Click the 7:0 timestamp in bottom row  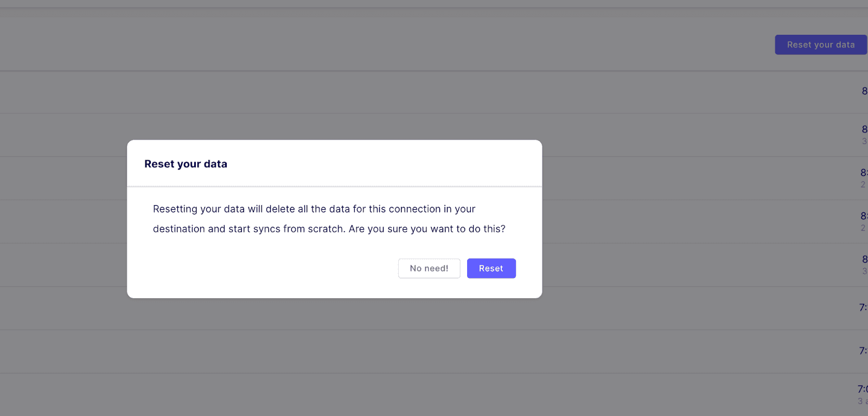click(863, 389)
